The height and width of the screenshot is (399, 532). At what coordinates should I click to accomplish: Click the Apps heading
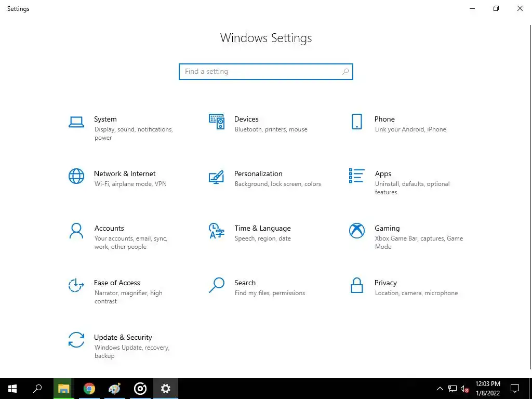click(x=383, y=174)
